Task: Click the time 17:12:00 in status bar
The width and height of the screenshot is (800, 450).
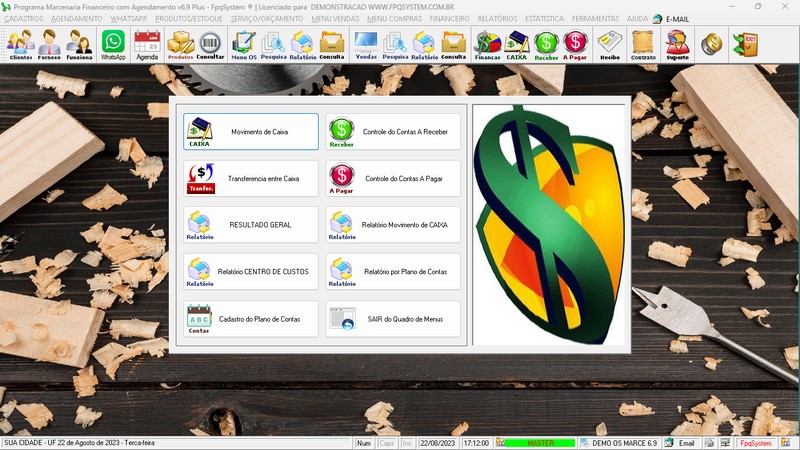Action: point(476,443)
